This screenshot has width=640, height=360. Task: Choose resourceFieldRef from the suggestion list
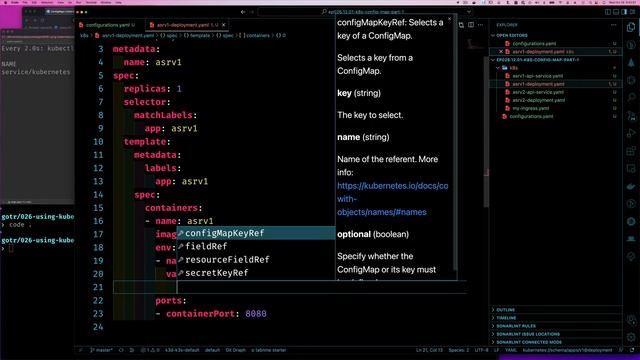[256, 260]
